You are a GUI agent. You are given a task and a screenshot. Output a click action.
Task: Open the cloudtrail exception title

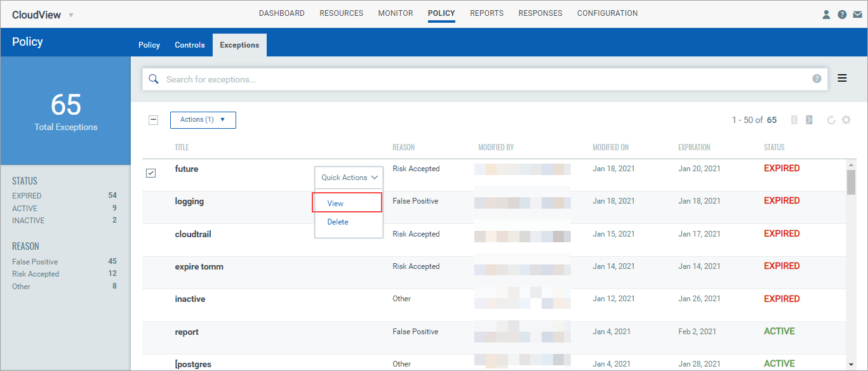tap(193, 234)
